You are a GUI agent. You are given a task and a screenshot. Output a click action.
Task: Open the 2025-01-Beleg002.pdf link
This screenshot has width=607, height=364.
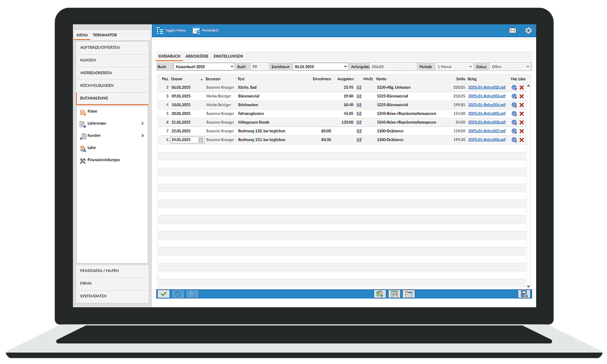pos(487,87)
